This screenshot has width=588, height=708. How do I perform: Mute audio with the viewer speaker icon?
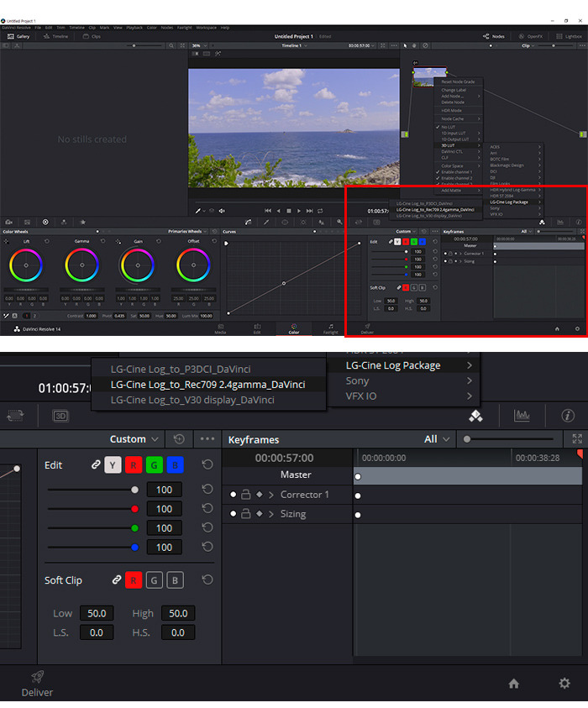click(x=222, y=211)
